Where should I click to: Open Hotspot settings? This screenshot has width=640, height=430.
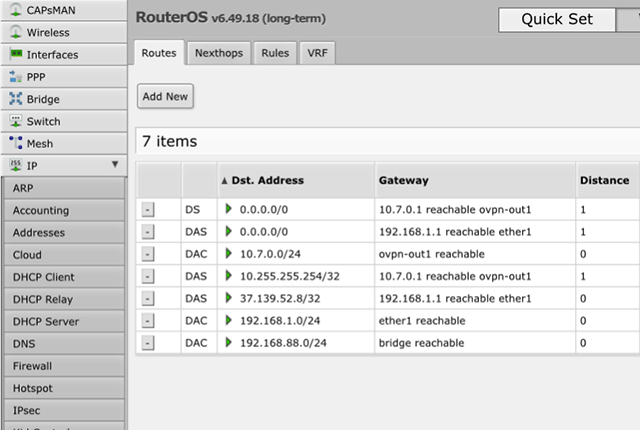[x=64, y=388]
